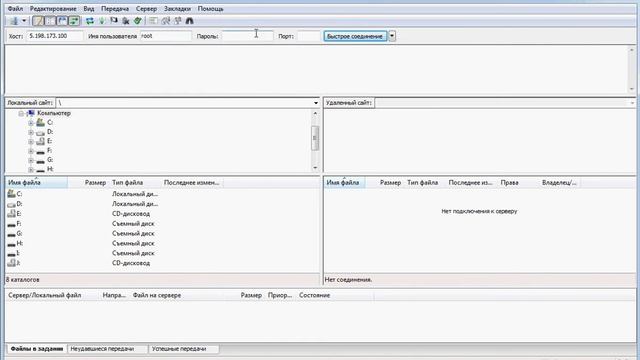Open the Локальный сайт path dropdown
Screen dimensions: 640x360
[316, 103]
